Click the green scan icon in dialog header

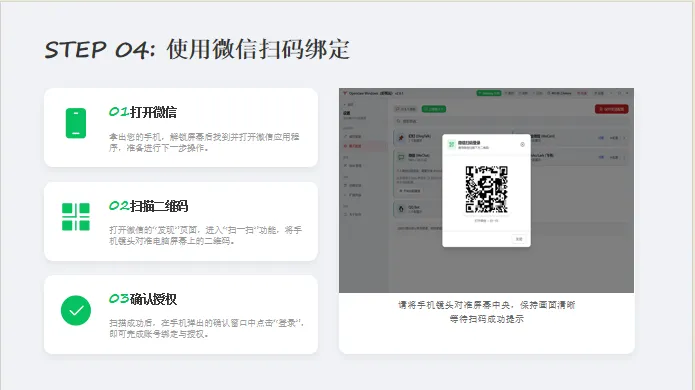[451, 144]
